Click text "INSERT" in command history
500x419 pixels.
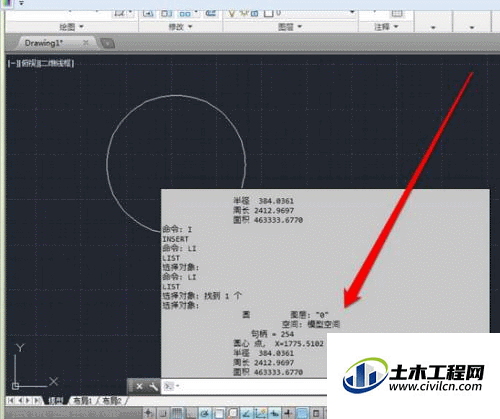tap(175, 239)
